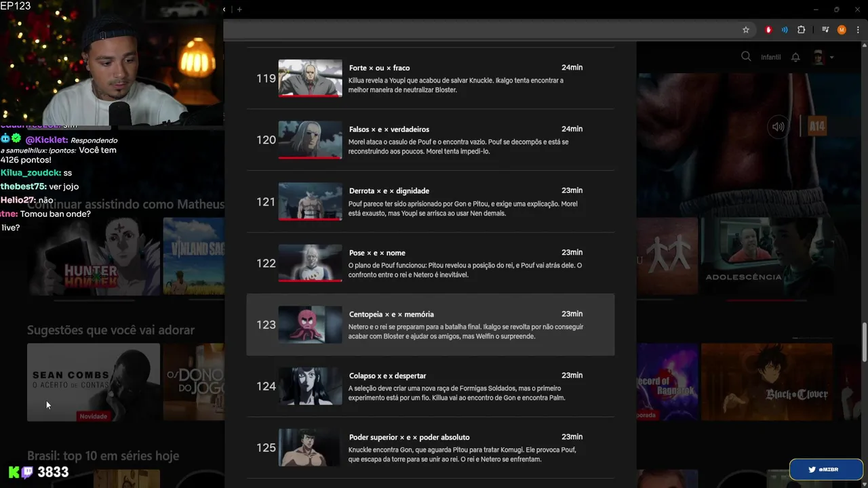Click the Helio27 chat username
Screen dimensions: 868x488
point(17,200)
